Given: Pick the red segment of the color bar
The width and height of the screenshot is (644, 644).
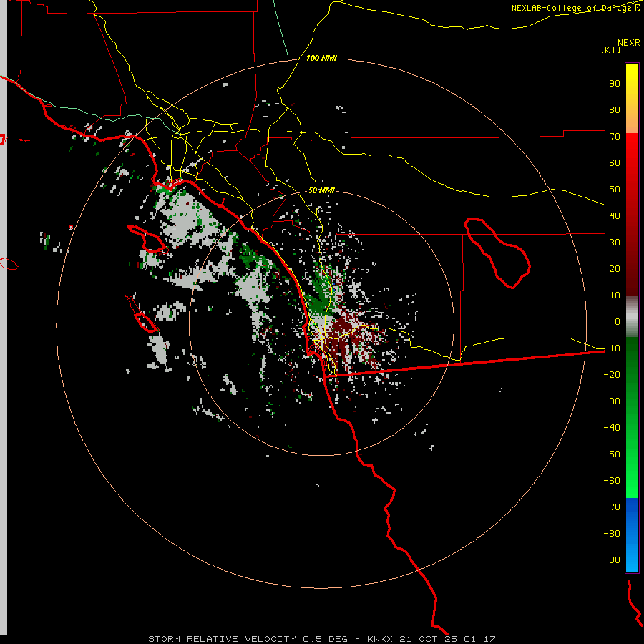Looking at the screenshot, I should [632, 215].
